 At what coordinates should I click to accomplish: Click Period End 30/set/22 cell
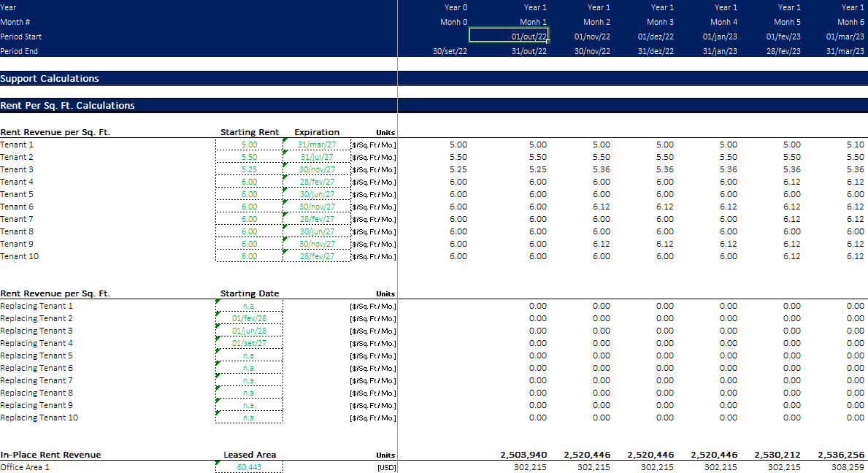pyautogui.click(x=450, y=51)
